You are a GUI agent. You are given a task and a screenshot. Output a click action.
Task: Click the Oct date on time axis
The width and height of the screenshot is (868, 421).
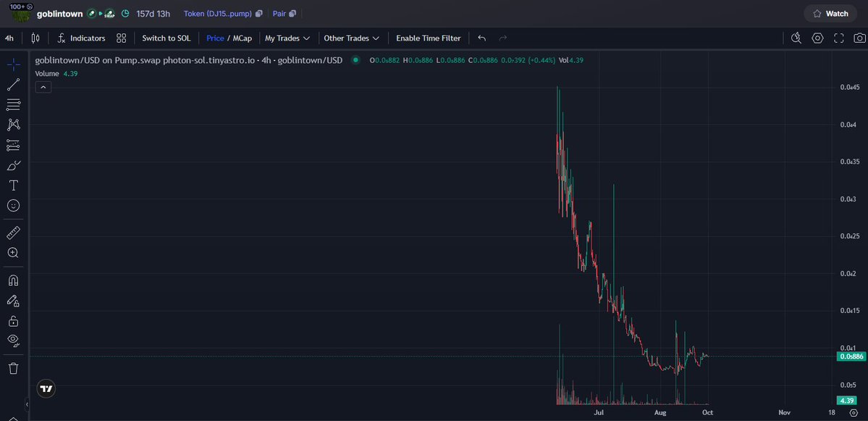707,413
